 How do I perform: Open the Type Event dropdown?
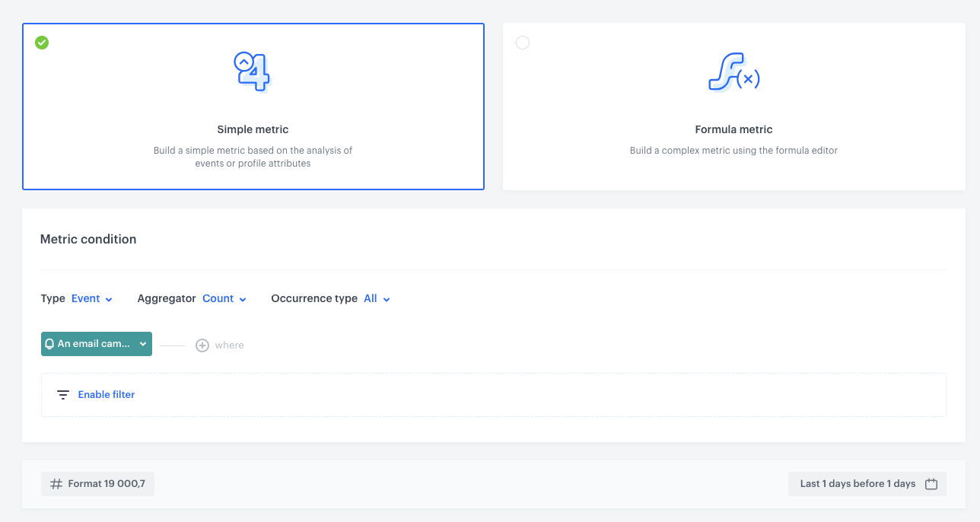pos(92,299)
